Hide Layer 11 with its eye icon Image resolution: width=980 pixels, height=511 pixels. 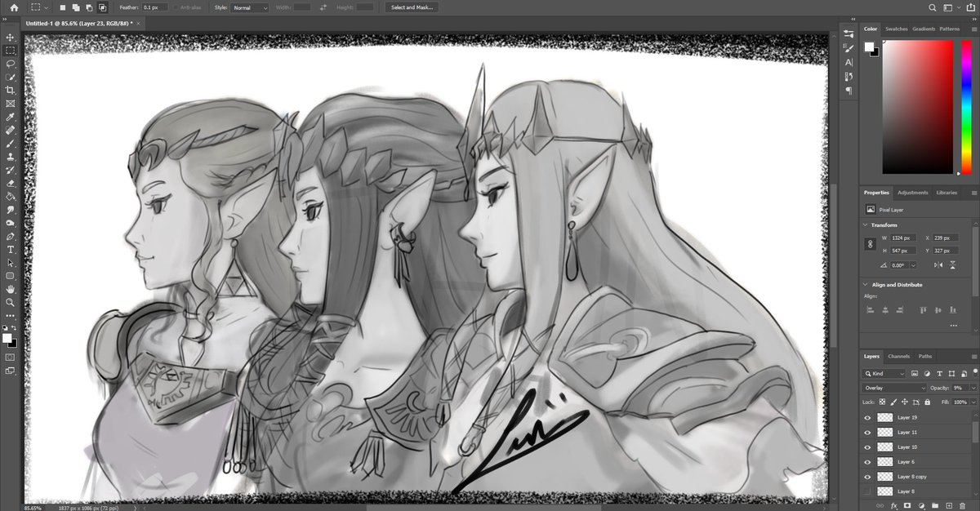tap(867, 432)
